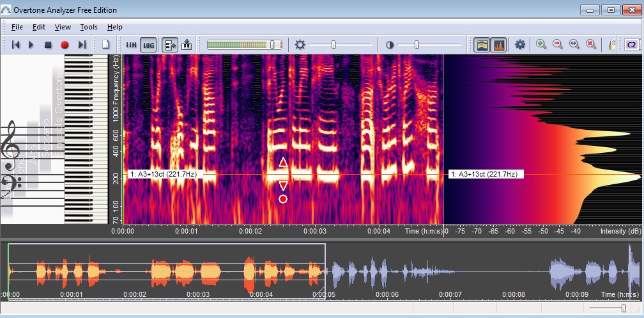Screen dimensions: 644x318
Task: Click the red circle marker in spectrogram
Action: (283, 199)
